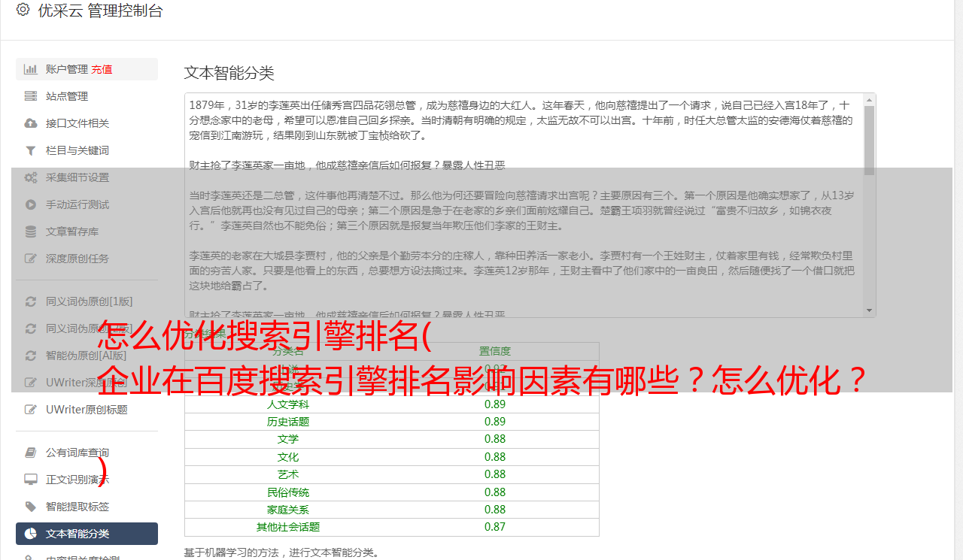Click the database icon for 文章暂存库
Image resolution: width=963 pixels, height=560 pixels.
click(31, 232)
